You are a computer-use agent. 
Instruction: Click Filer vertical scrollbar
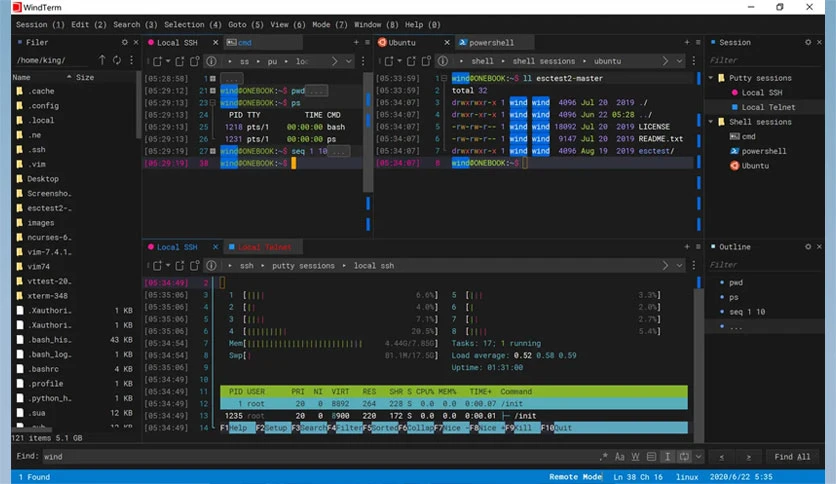coord(139,104)
